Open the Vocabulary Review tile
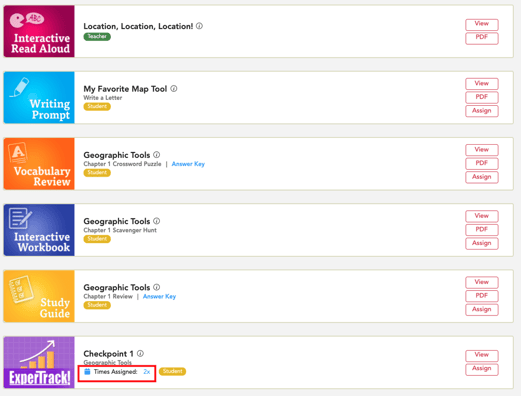The height and width of the screenshot is (396, 521). pos(39,164)
